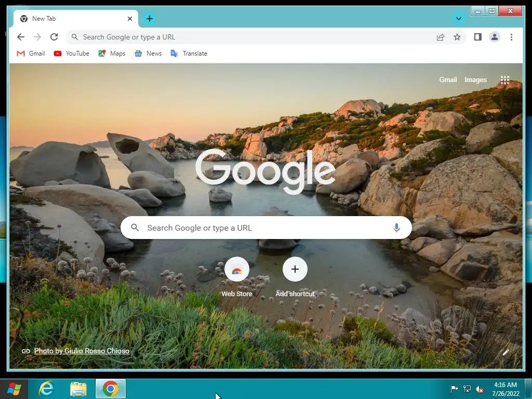This screenshot has height=399, width=532.
Task: Open the News bookmark
Action: tap(148, 54)
